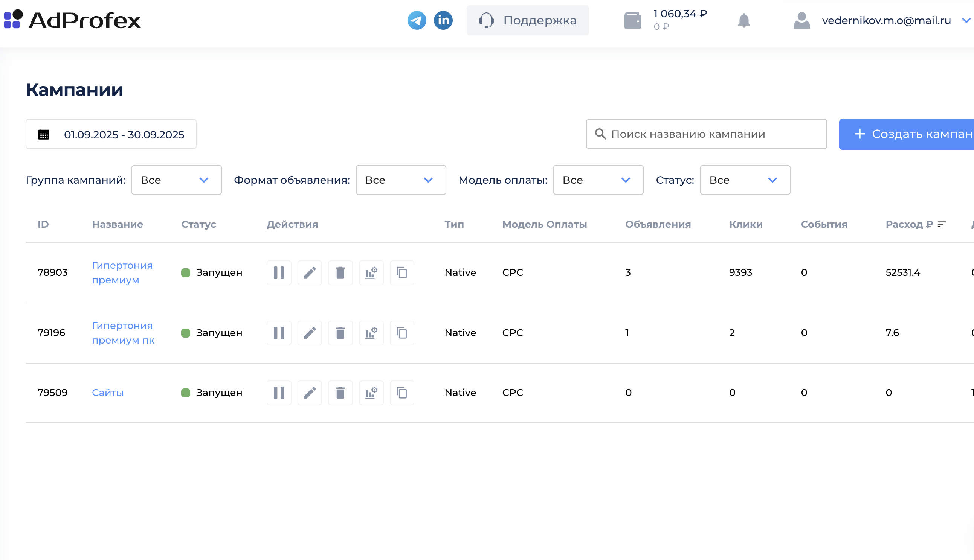Click the notification bell icon
974x560 pixels.
point(743,20)
